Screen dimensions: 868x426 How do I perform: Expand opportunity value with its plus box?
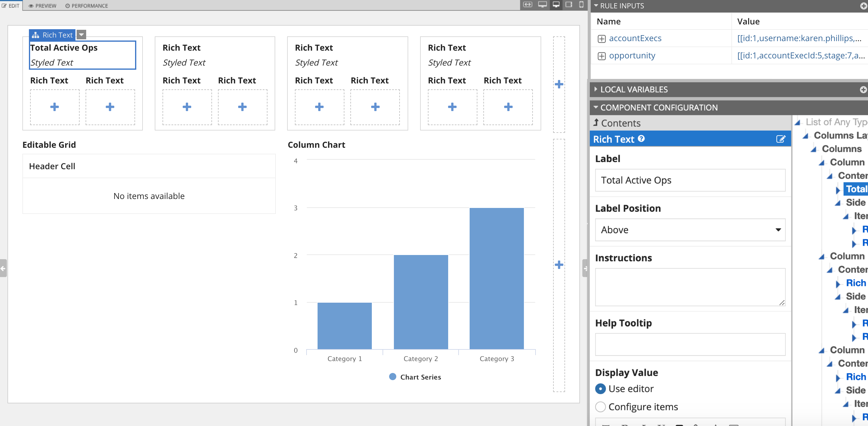tap(601, 56)
